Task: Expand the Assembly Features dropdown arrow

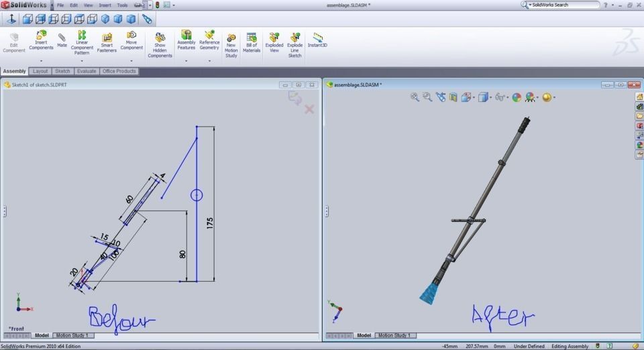Action: point(186,61)
